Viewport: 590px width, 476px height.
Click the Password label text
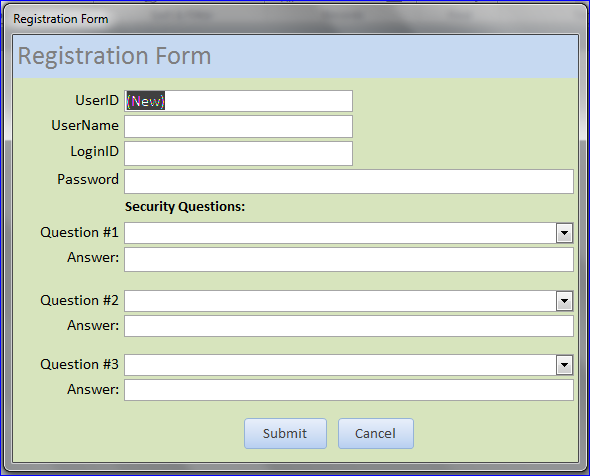point(88,179)
